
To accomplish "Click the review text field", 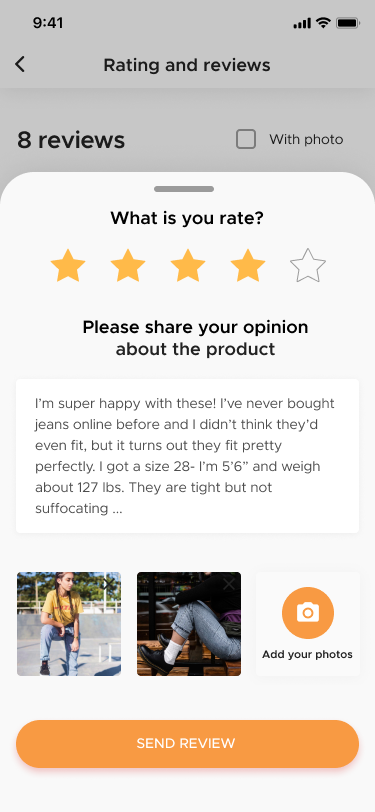I will click(x=188, y=456).
